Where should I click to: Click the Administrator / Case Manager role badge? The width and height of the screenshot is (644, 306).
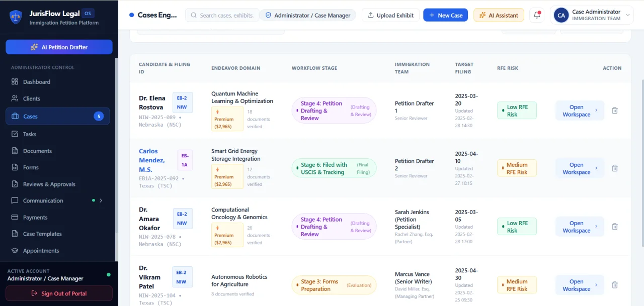click(x=307, y=15)
